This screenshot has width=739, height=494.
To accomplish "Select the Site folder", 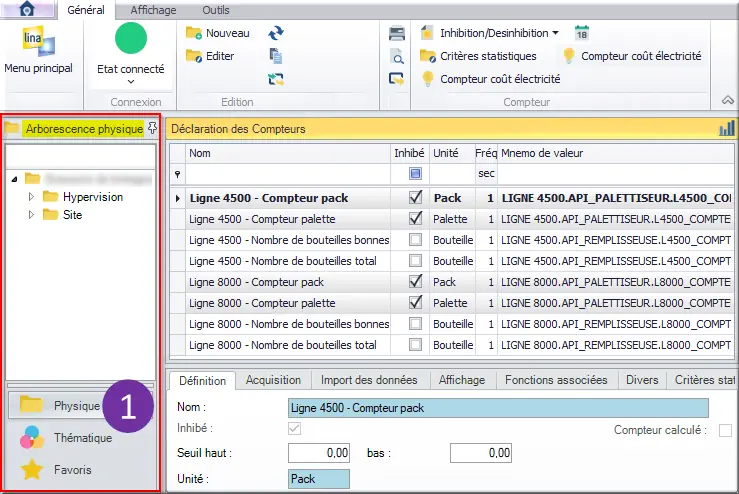I will click(x=62, y=214).
